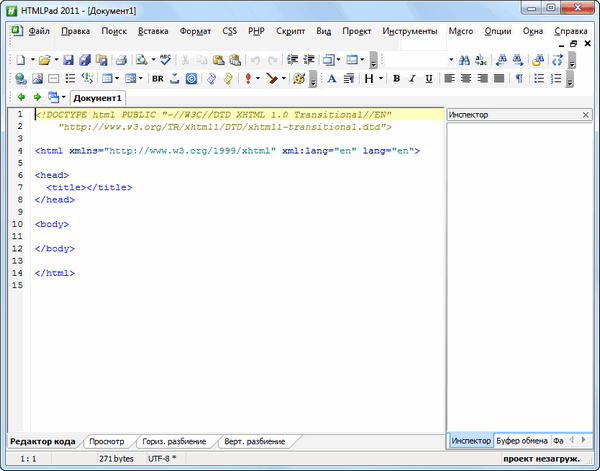Select the Буфер обмена panel tab

(521, 441)
